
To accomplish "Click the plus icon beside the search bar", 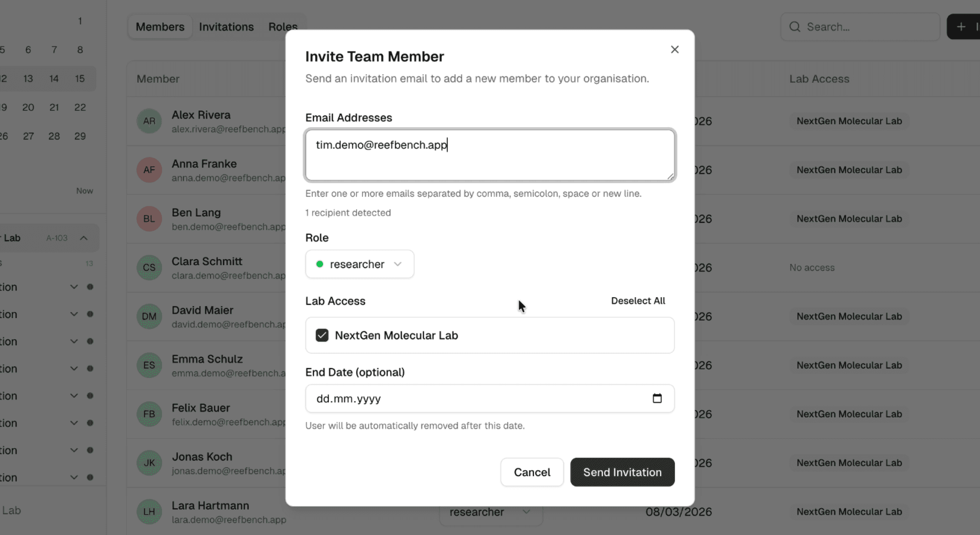I will pyautogui.click(x=962, y=26).
